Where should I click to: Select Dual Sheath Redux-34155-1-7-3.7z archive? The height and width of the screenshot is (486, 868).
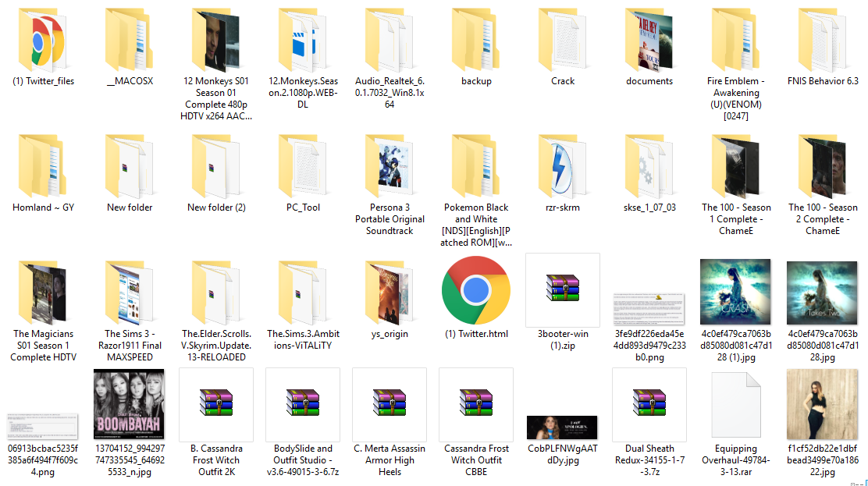tap(649, 404)
